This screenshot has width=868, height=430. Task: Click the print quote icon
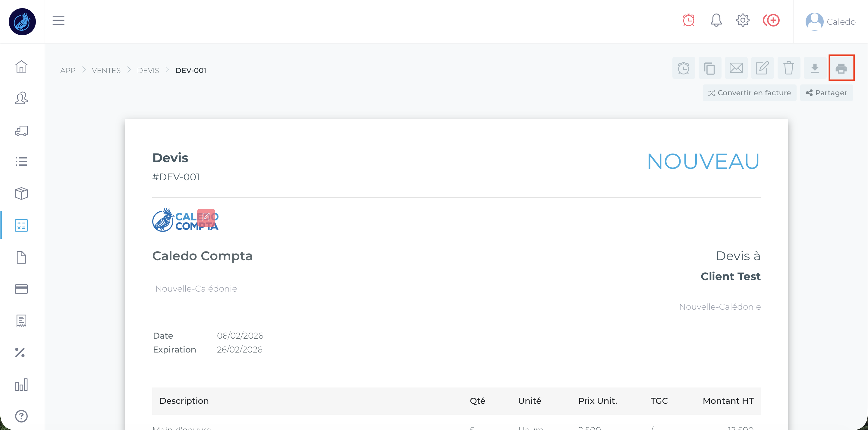[841, 68]
